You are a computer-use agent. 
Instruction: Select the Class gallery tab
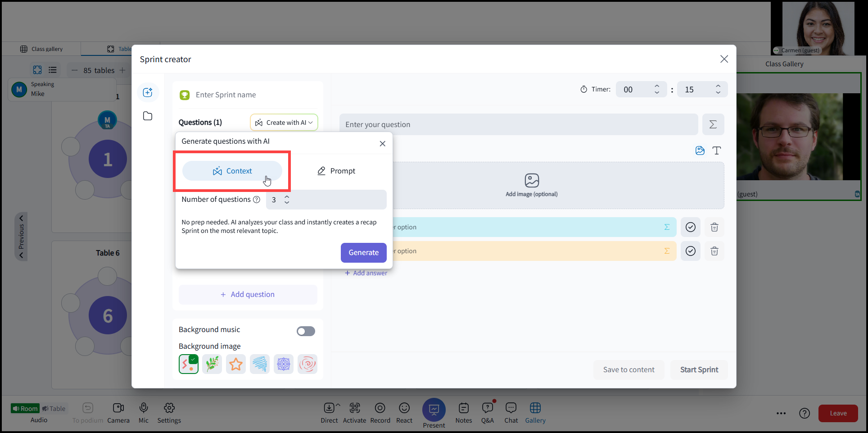pos(41,49)
